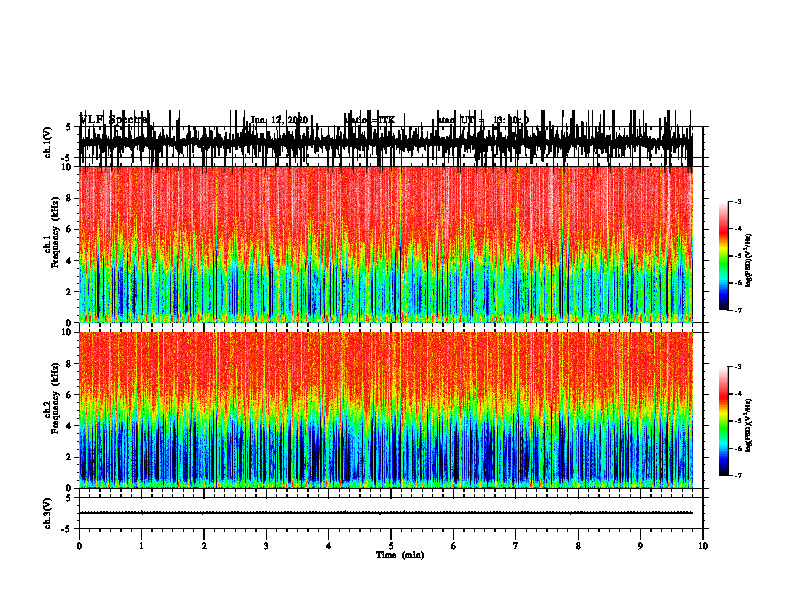The image size is (792, 612).
Task: Click the ch.2 spectrogram color scale bar
Action: click(x=724, y=421)
